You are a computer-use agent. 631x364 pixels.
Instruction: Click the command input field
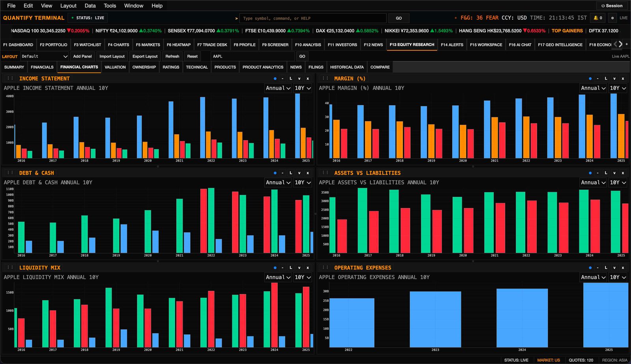[313, 18]
